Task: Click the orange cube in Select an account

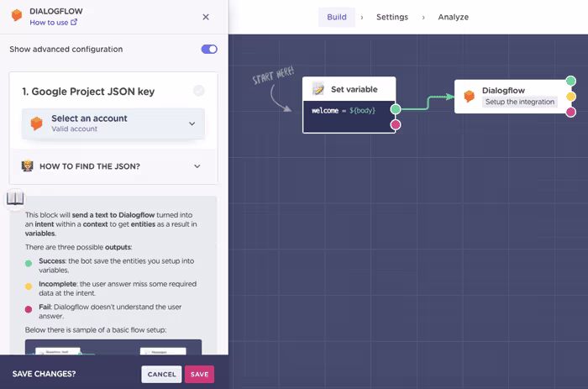Action: [36, 123]
